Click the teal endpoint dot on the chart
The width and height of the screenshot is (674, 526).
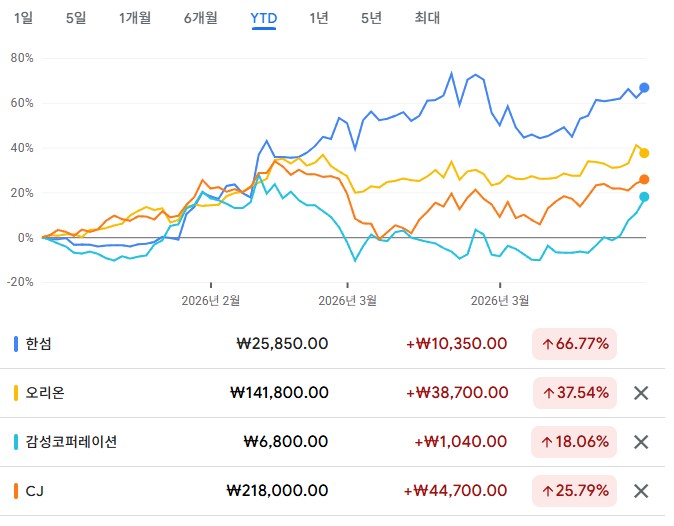[644, 197]
